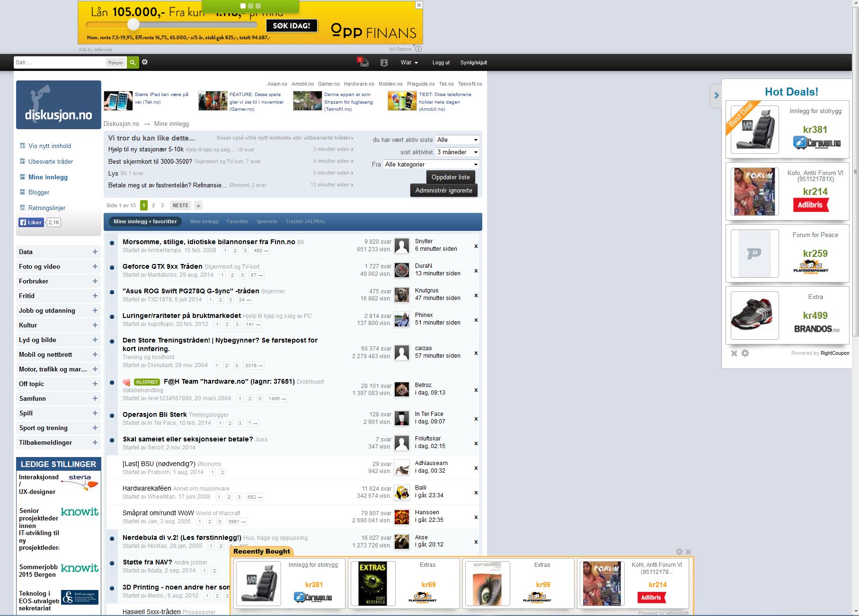This screenshot has width=859, height=616.
Task: Click SØK IDAG button in banner ad
Action: pos(292,26)
